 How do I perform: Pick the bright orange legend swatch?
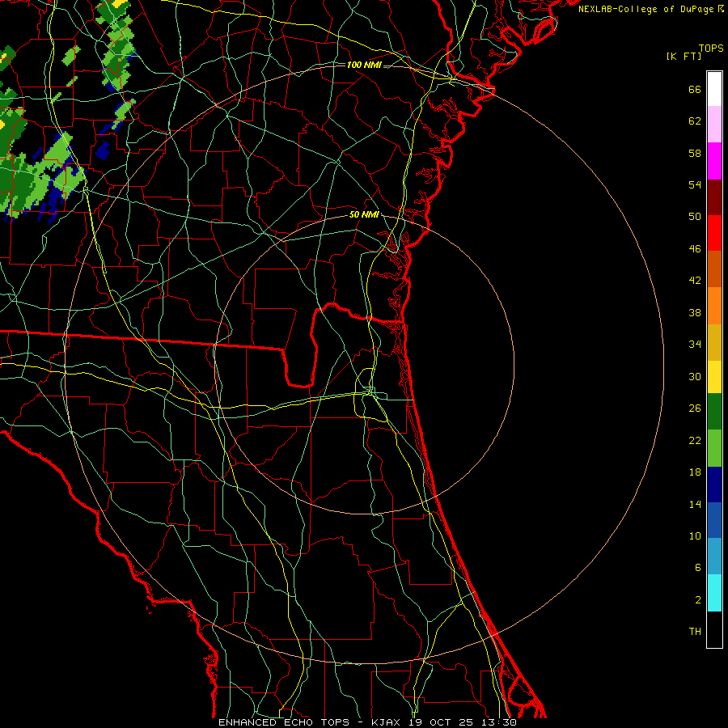point(714,306)
